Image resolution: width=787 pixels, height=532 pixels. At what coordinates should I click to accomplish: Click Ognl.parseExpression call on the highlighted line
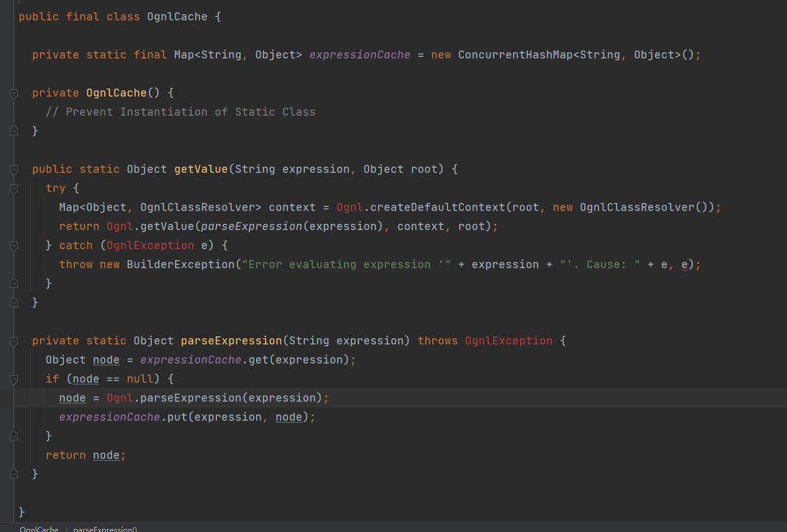coord(174,398)
